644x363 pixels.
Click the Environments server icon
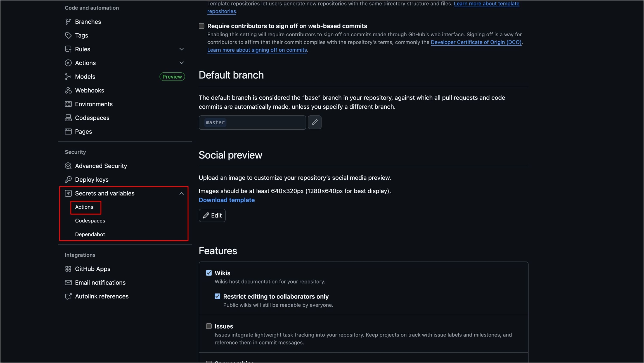tap(68, 104)
